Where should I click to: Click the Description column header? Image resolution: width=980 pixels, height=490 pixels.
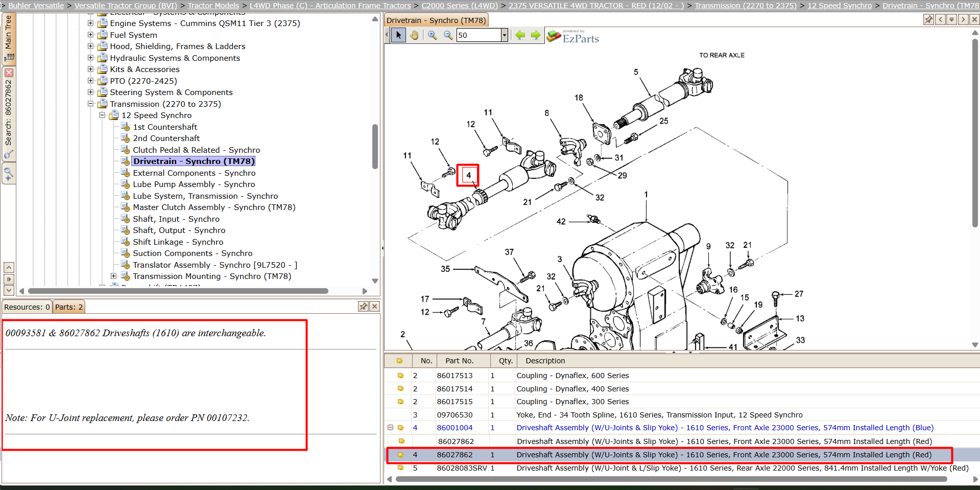(x=545, y=361)
